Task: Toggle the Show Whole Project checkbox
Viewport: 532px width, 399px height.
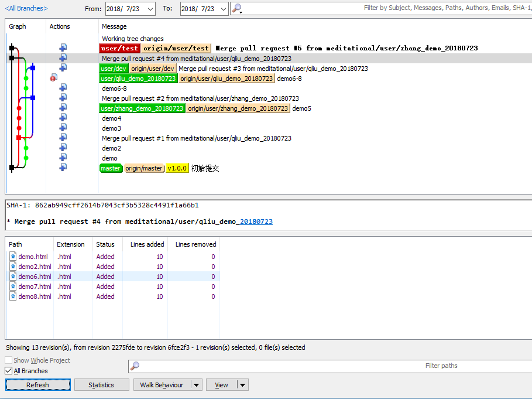Action: [9, 360]
